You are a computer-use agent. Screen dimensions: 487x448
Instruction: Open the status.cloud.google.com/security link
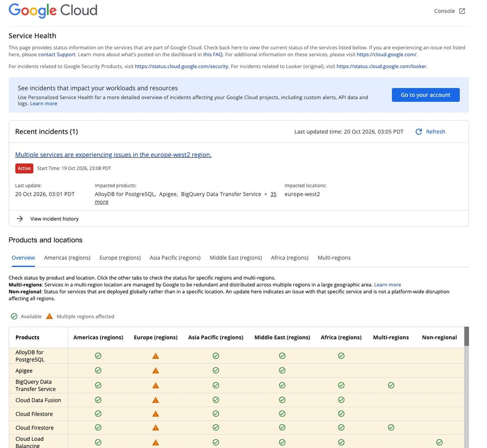[x=182, y=67]
